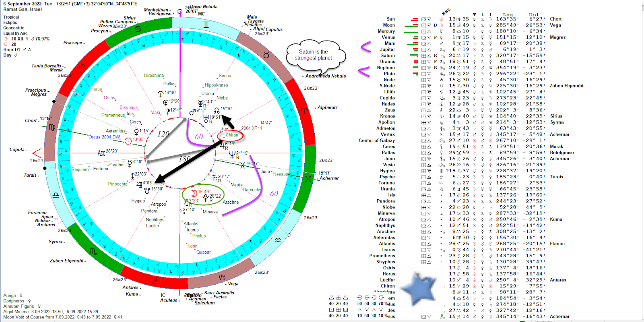Viewport: 644px width, 322px height.
Task: Click the 'Equal by Asc' house system label
Action: pyautogui.click(x=15, y=33)
